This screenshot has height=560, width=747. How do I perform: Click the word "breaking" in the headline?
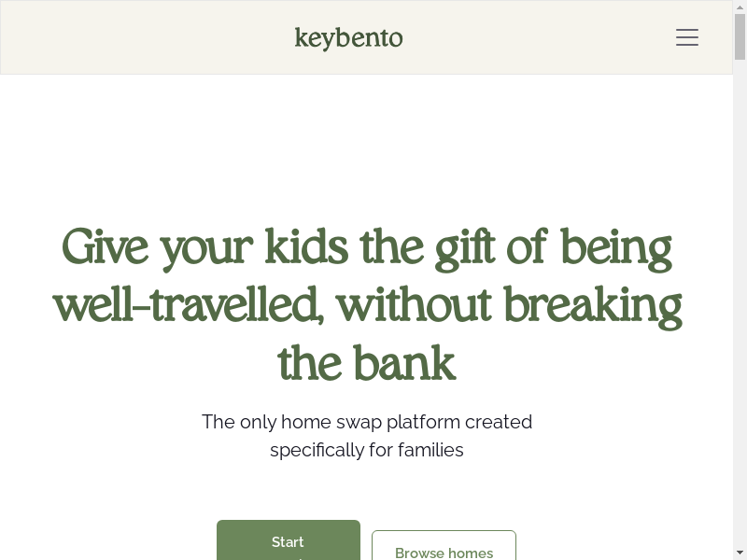click(x=592, y=307)
